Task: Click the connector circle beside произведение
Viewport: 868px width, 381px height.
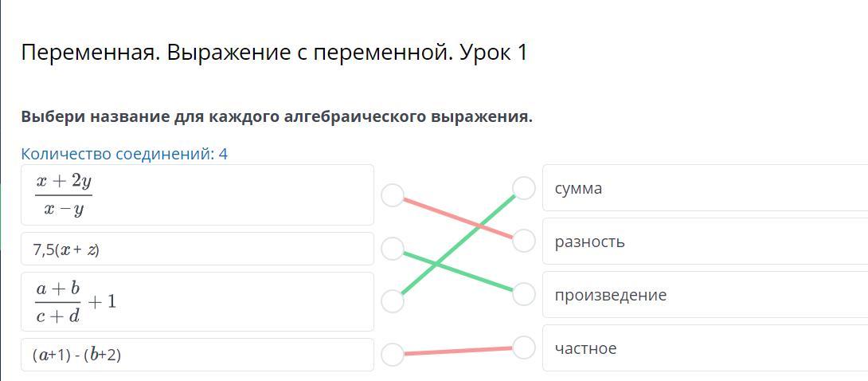Action: 524,294
